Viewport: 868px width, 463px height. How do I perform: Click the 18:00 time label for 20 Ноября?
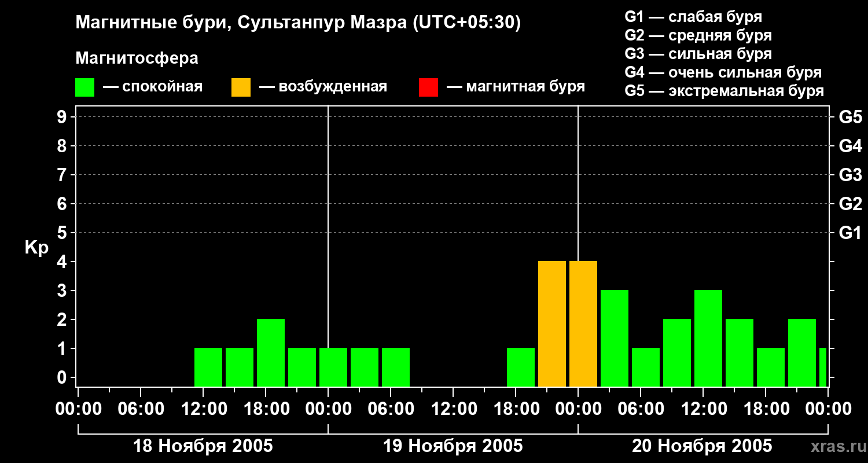coord(766,409)
